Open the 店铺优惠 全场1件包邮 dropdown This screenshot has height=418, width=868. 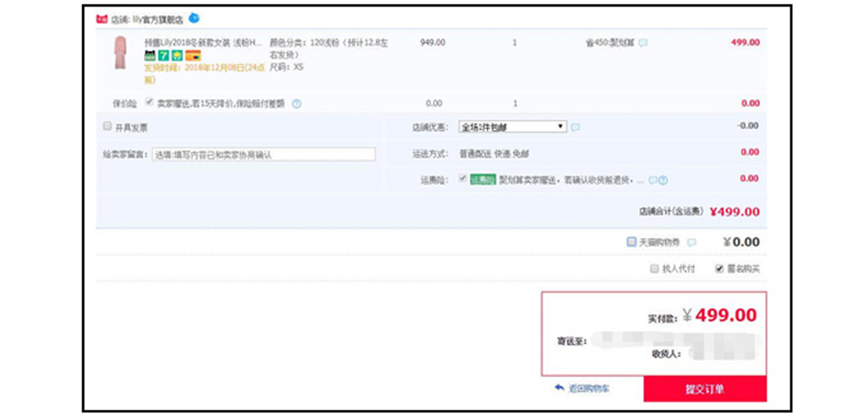point(513,127)
